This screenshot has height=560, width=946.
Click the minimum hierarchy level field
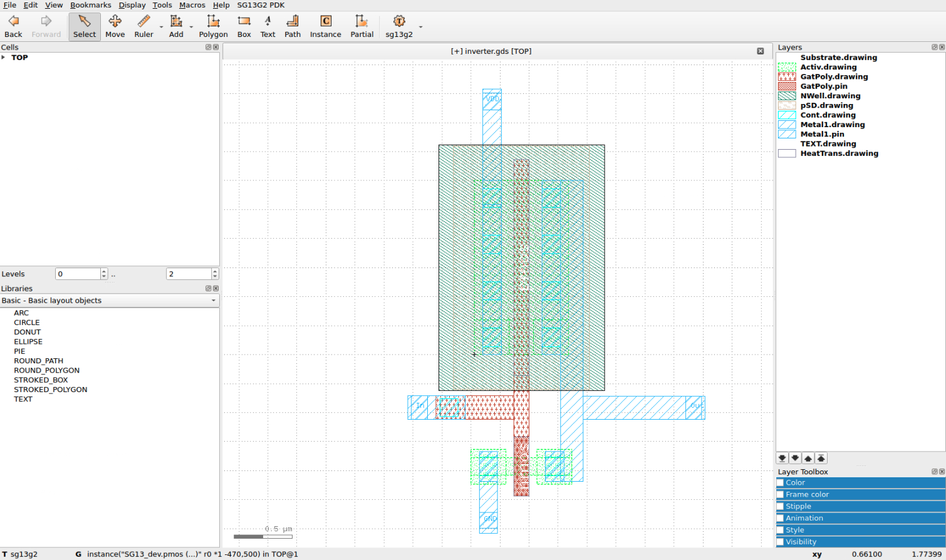tap(78, 274)
